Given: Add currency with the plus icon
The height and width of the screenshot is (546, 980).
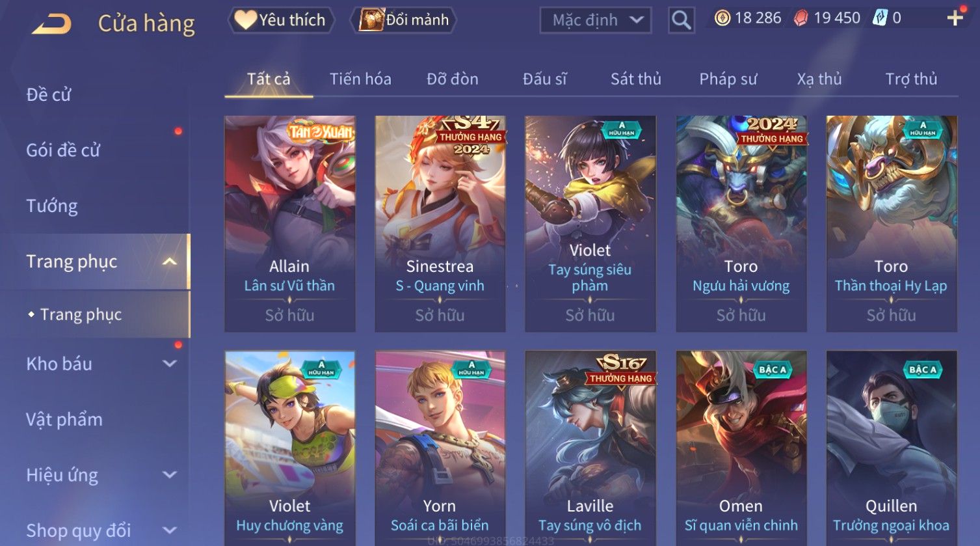Looking at the screenshot, I should point(955,18).
